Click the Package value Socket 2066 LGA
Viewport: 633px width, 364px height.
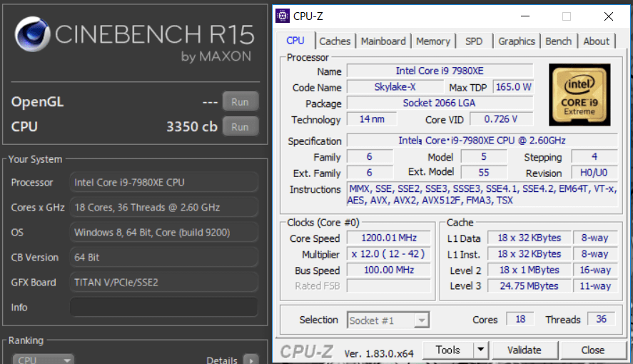[x=440, y=103]
